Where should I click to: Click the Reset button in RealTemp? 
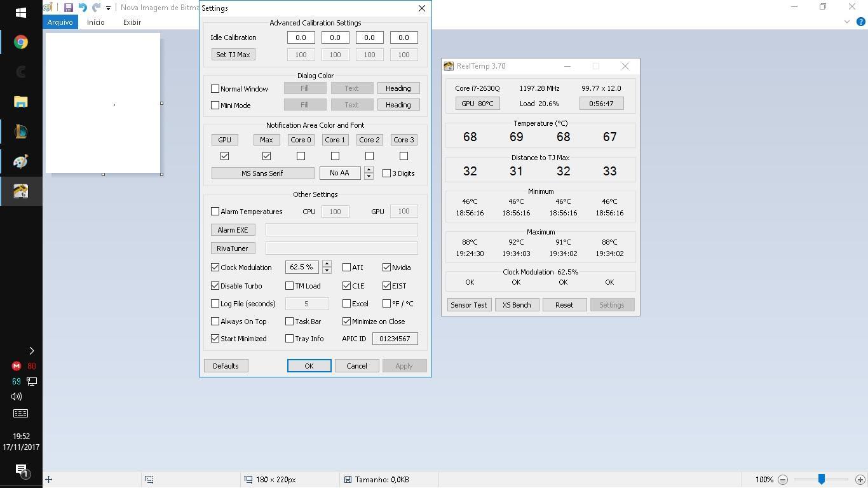[564, 305]
